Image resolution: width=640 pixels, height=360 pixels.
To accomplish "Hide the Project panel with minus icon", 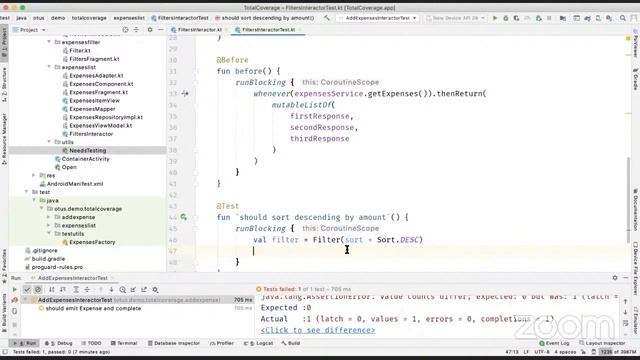I will tap(161, 30).
